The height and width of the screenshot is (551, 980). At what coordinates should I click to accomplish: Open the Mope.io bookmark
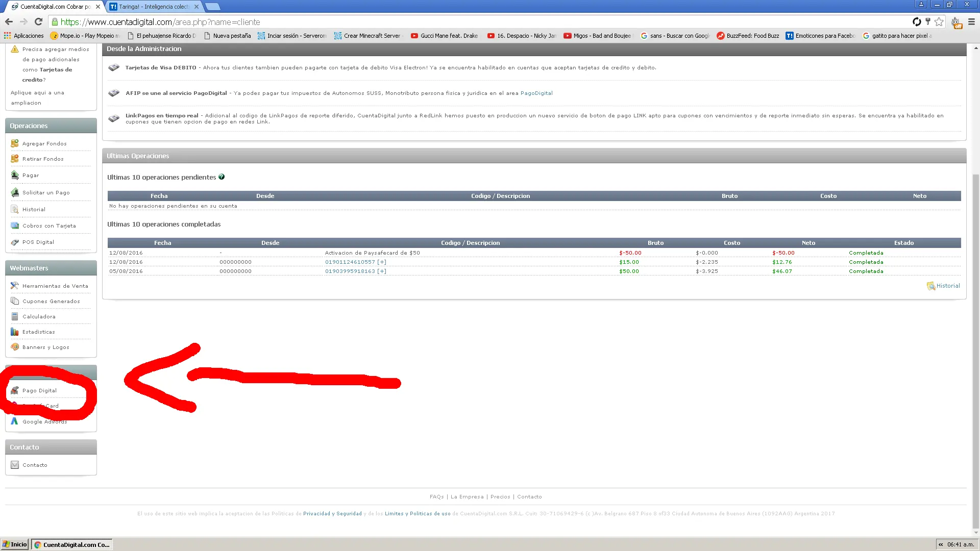[x=85, y=36]
